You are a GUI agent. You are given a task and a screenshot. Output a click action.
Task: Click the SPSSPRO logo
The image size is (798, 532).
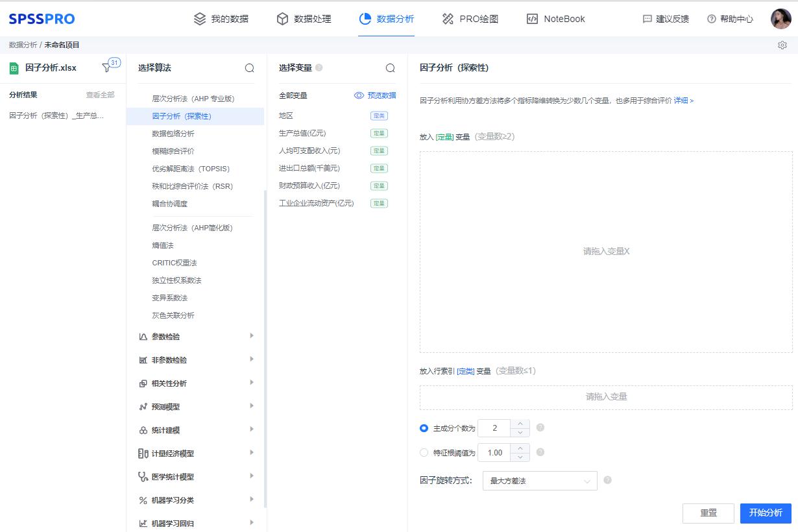click(x=42, y=19)
